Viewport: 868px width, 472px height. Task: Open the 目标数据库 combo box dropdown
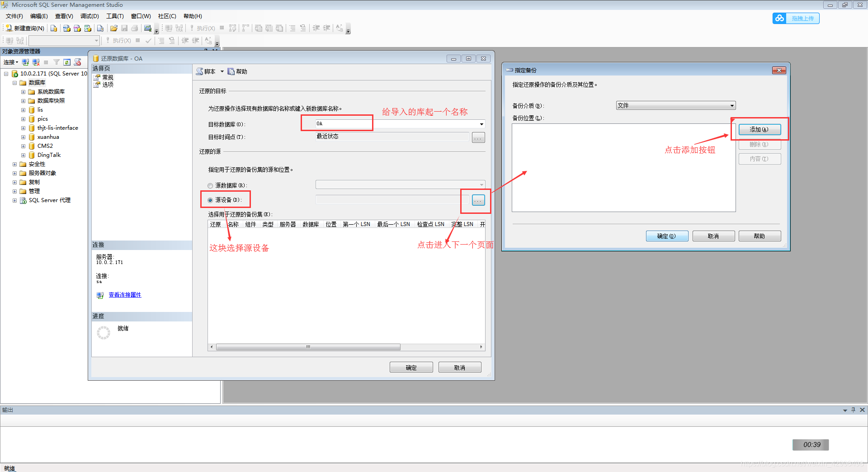click(x=481, y=124)
